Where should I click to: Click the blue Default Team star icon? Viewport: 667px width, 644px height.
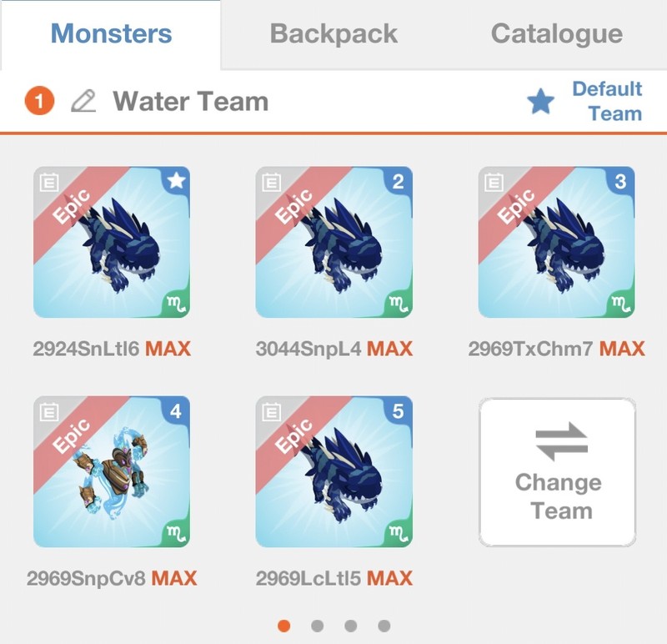click(x=540, y=101)
